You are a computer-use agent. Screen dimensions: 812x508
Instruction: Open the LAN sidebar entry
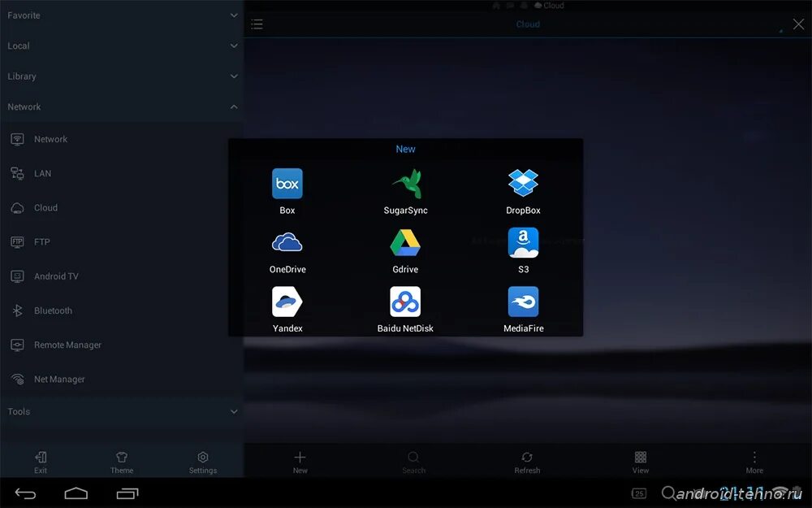point(122,173)
